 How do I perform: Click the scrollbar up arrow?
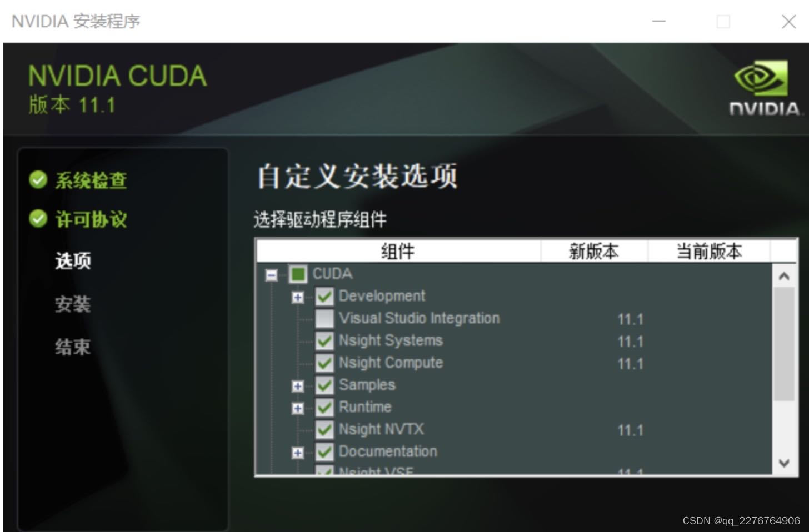click(x=784, y=276)
